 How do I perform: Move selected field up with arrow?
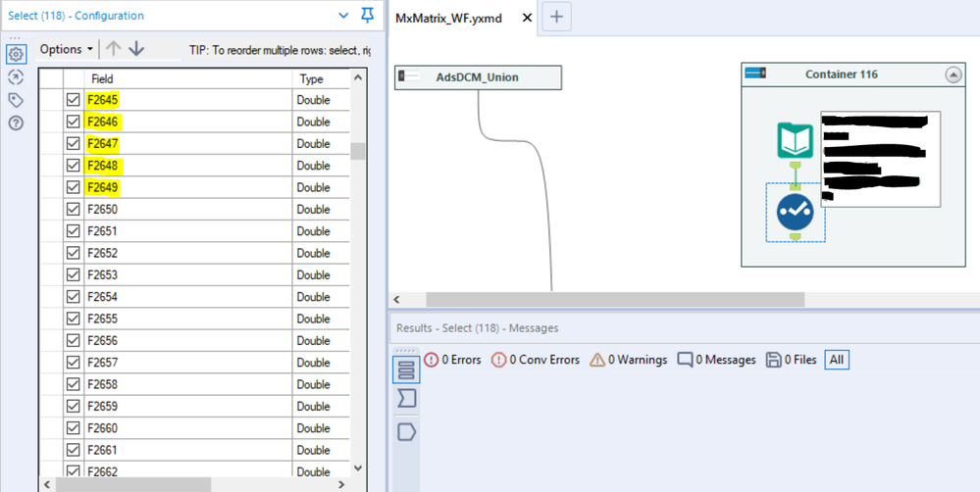[113, 49]
